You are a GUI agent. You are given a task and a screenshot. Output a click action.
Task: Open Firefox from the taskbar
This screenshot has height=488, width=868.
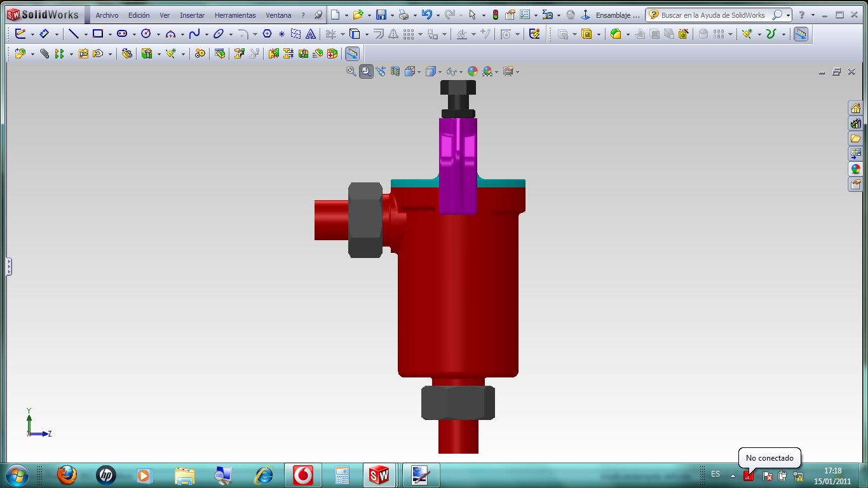[x=67, y=475]
